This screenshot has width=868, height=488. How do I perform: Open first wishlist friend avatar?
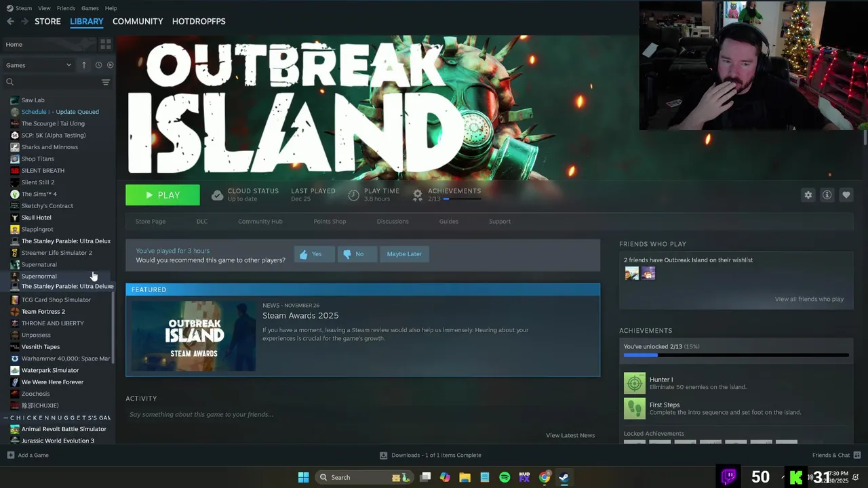tap(631, 273)
